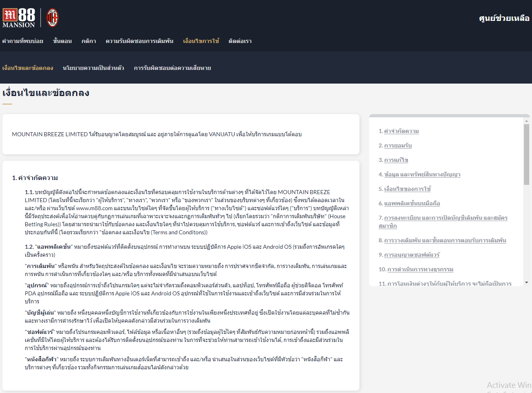Image resolution: width=532 pixels, height=393 pixels.
Task: Click the M88 Mansion logo
Action: [x=19, y=18]
